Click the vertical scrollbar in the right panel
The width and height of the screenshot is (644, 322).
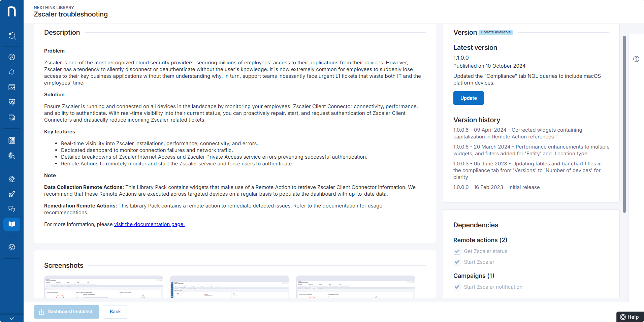point(624,125)
